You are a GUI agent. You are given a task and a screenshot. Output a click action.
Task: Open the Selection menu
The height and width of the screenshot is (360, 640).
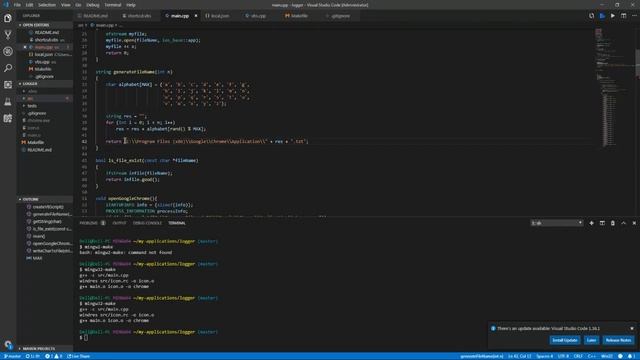[47, 5]
